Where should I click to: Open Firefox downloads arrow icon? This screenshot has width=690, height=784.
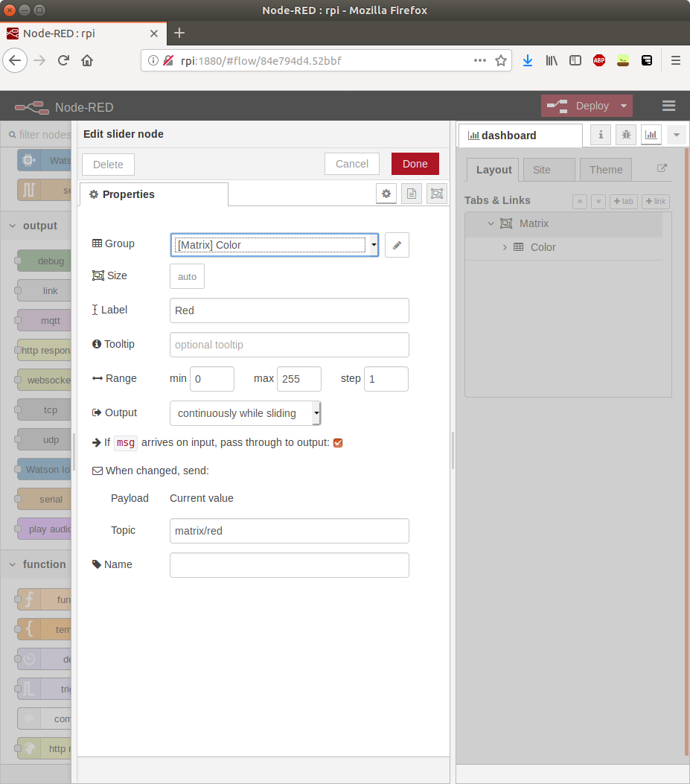[x=528, y=60]
